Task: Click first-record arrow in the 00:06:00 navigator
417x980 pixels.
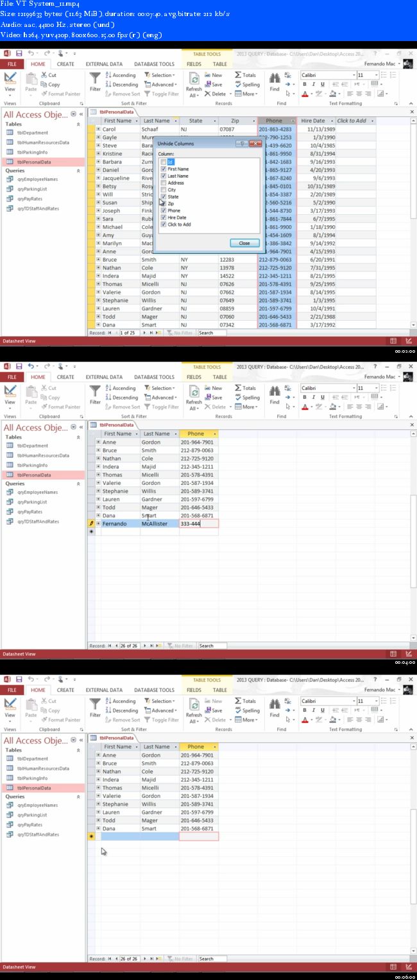Action: tap(110, 959)
